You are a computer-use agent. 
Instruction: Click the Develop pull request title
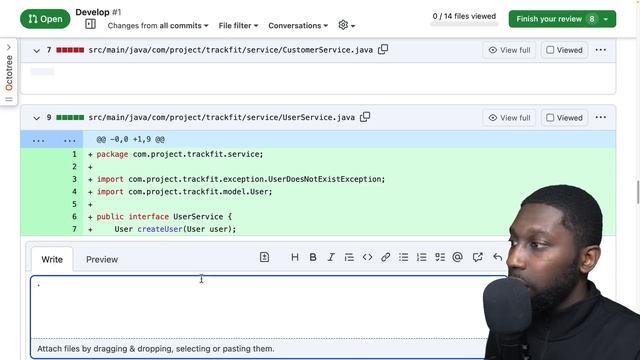tap(92, 12)
